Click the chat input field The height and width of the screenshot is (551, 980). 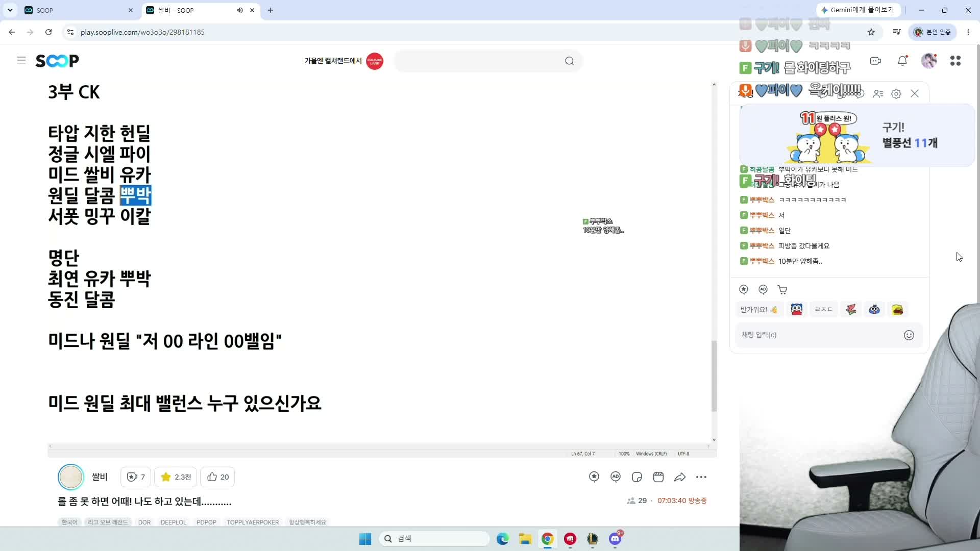[819, 335]
